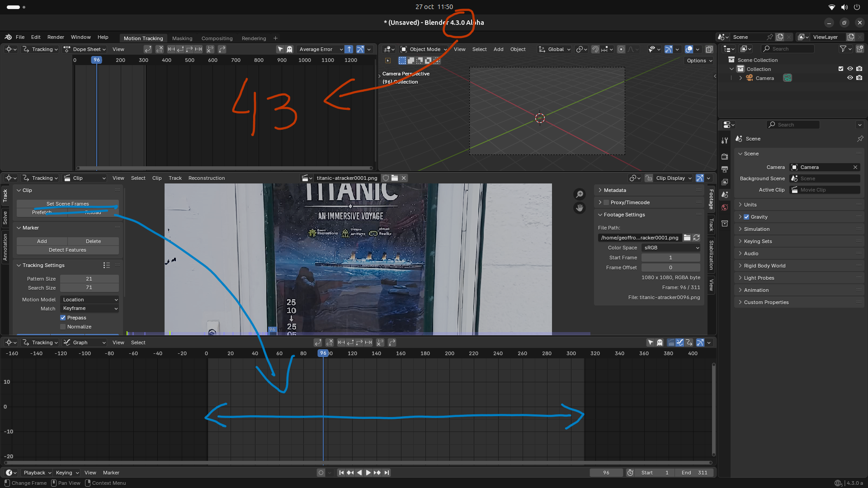Jump to the last frame

coord(387,473)
